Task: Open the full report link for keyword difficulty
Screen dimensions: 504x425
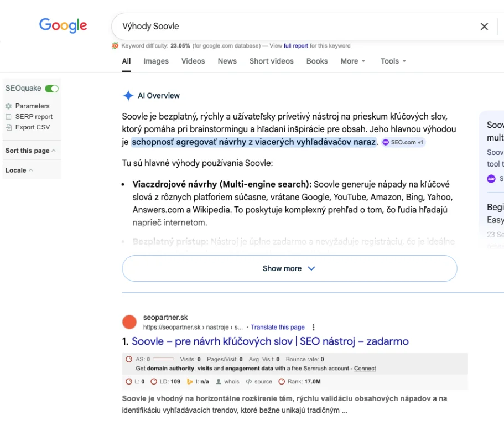Action: pos(296,46)
